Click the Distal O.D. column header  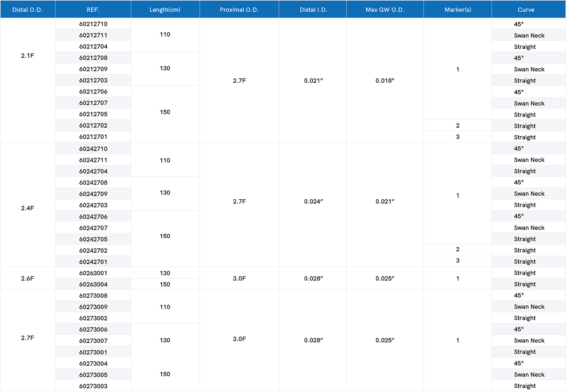coord(27,10)
